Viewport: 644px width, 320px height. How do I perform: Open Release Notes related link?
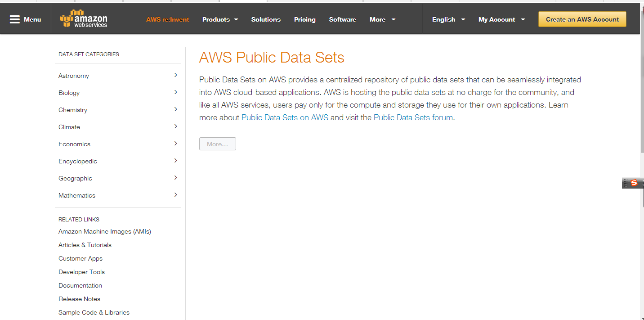(x=79, y=299)
